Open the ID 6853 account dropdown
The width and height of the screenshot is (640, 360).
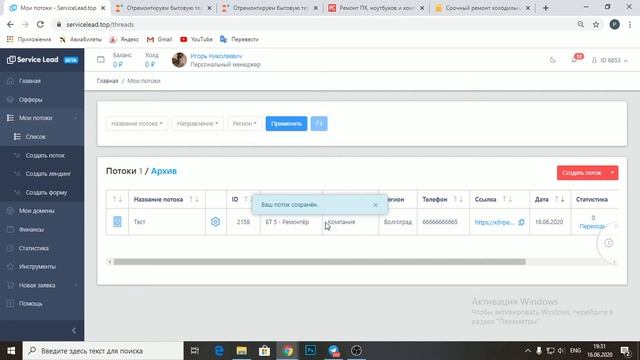coord(610,60)
